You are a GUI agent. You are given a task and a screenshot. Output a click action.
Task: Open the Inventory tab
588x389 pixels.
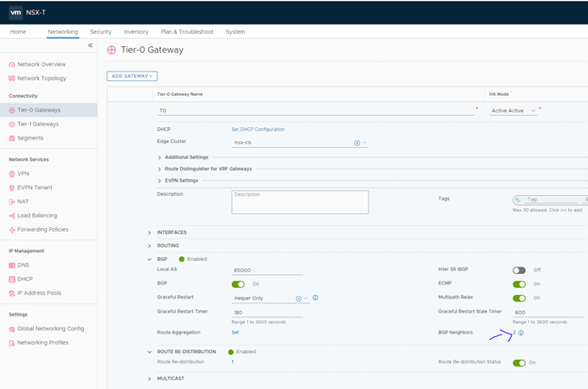(x=136, y=32)
